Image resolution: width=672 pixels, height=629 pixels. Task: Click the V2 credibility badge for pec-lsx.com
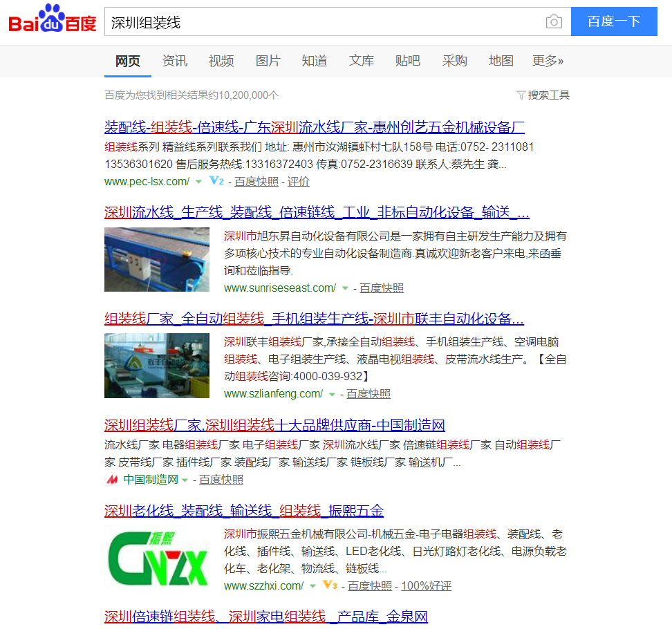click(x=216, y=181)
